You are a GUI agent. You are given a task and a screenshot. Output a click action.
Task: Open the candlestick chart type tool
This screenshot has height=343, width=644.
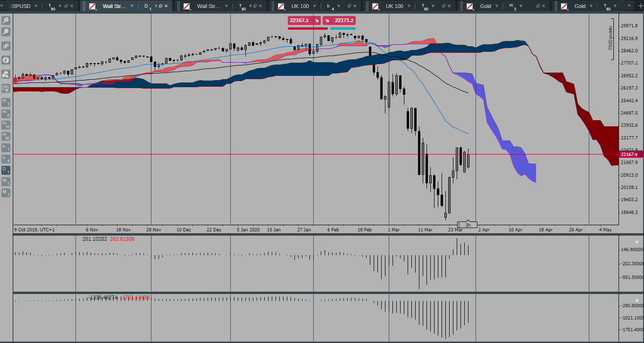pos(6,46)
